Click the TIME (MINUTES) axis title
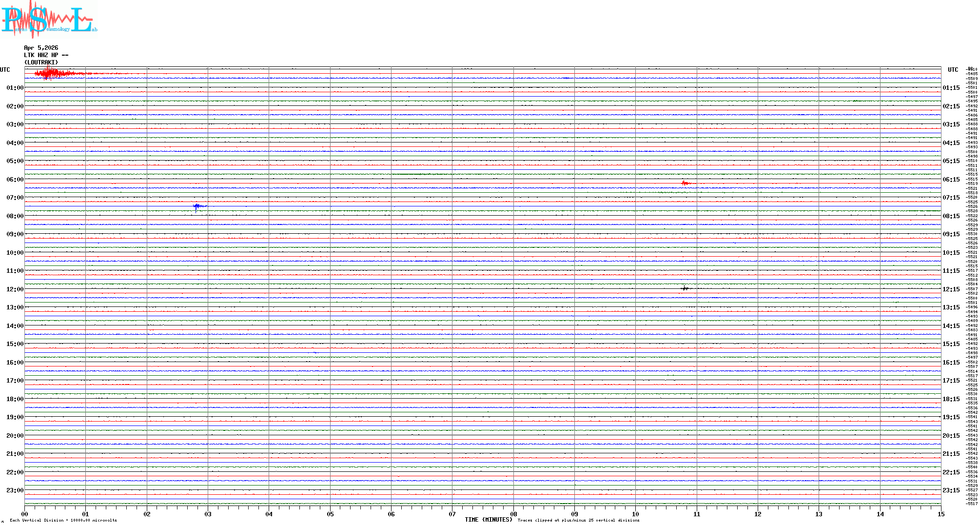 click(x=488, y=520)
